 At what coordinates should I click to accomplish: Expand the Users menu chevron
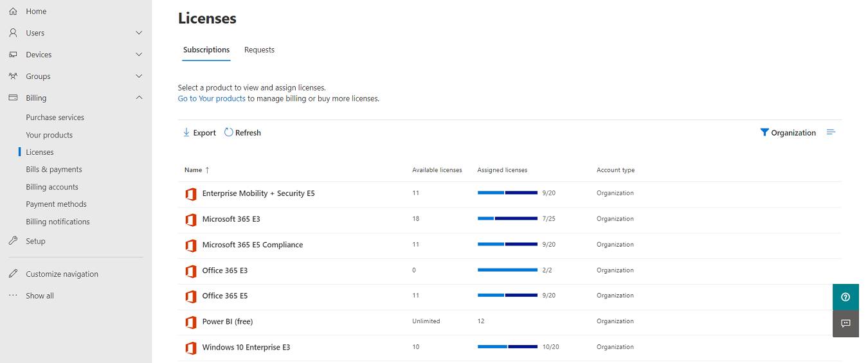pyautogui.click(x=139, y=33)
